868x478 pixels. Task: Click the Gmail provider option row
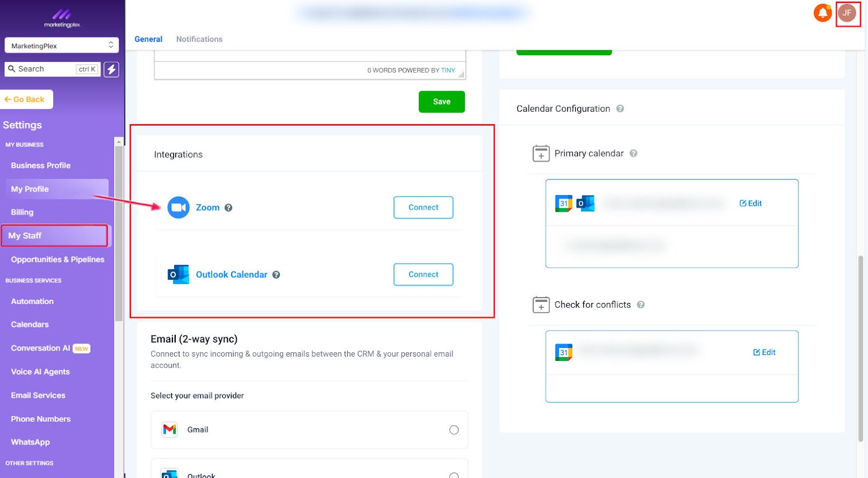tap(309, 430)
